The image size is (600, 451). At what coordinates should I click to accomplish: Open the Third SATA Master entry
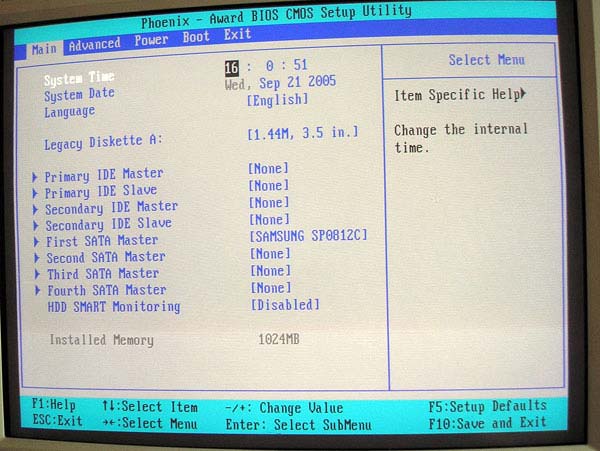pos(103,274)
